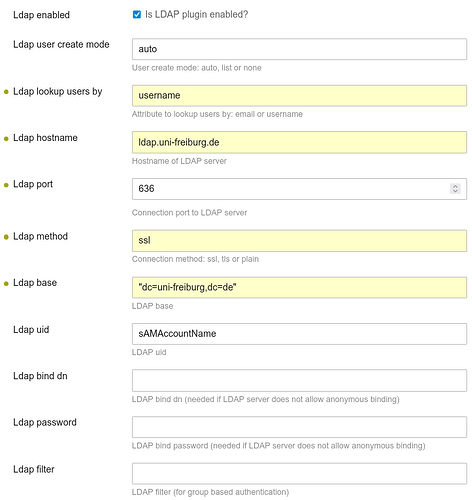Viewport: 472px width, 500px height.
Task: Click the Ldap enabled label
Action: coord(41,15)
